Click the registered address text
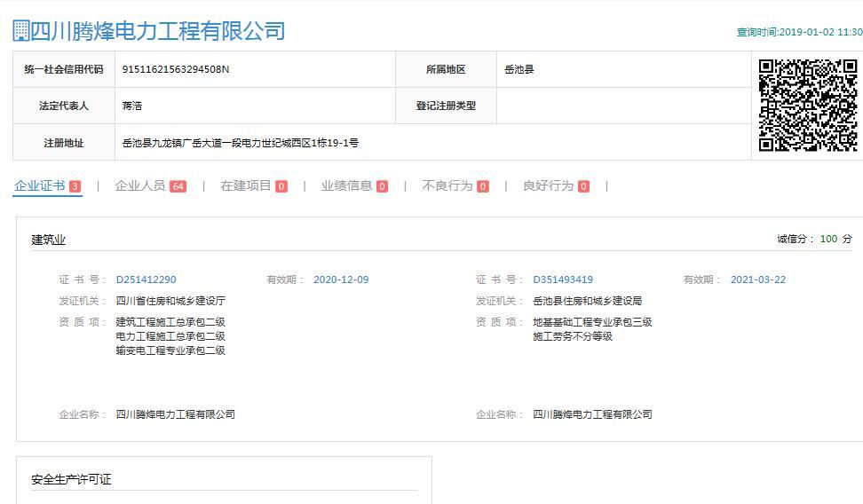863x504 pixels. coord(241,142)
